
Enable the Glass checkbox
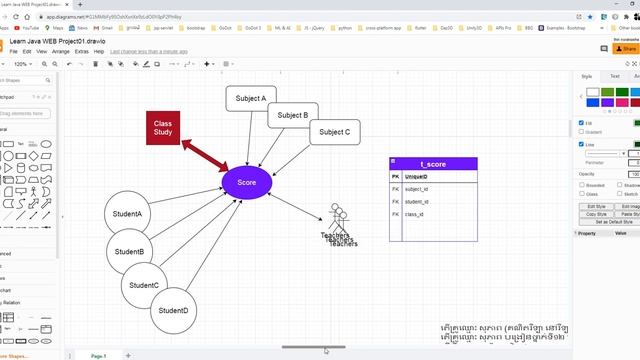coord(582,194)
